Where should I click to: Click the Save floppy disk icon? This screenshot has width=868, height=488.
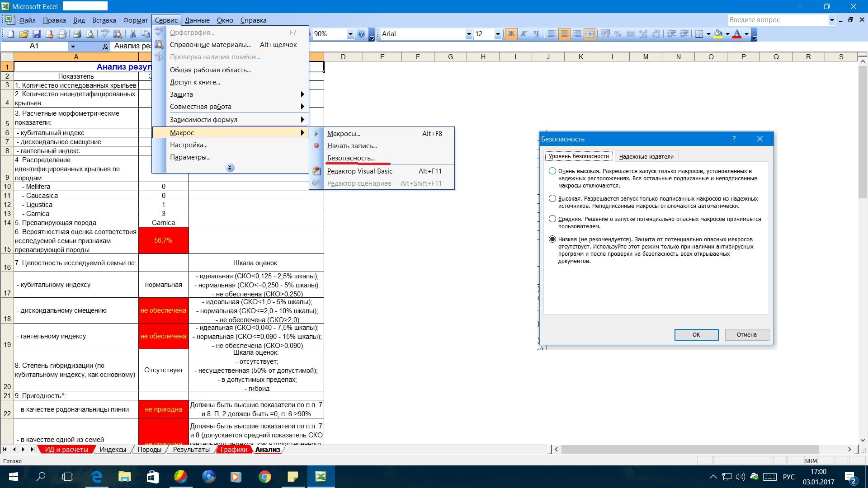pyautogui.click(x=37, y=34)
